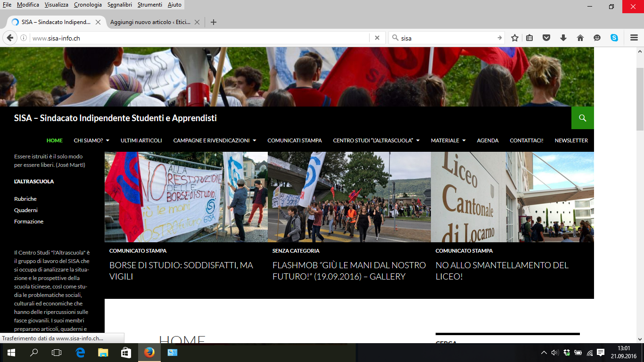644x362 pixels.
Task: Open the File menu
Action: coord(7,5)
